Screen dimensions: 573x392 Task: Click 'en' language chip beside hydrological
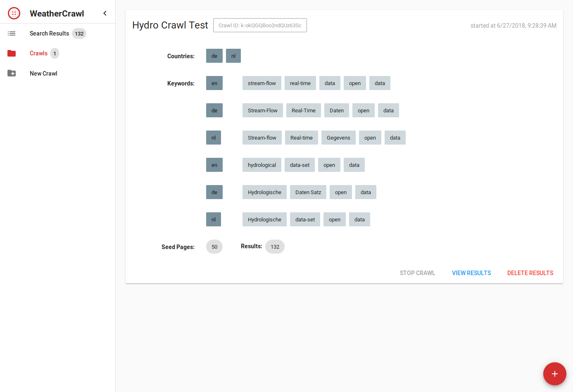[x=214, y=165]
